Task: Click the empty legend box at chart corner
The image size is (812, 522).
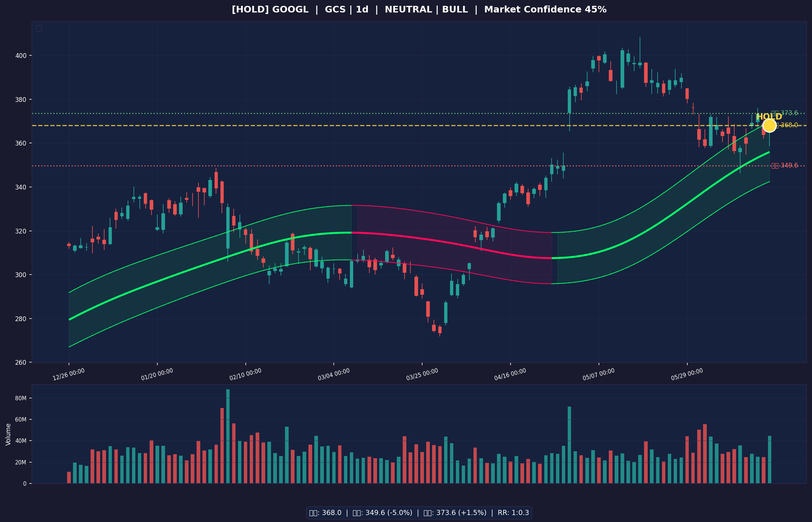Action: coord(39,28)
